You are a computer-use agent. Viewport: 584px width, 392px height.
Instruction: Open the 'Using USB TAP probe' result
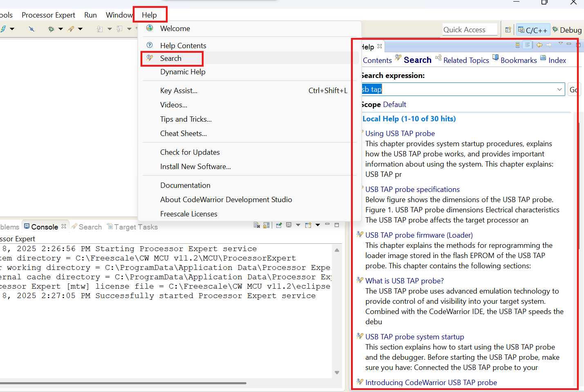400,134
